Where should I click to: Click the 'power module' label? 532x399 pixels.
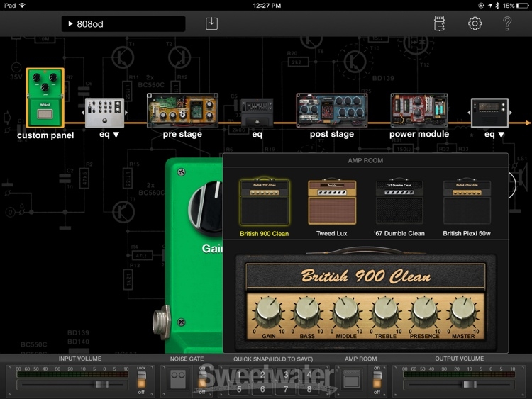(419, 134)
